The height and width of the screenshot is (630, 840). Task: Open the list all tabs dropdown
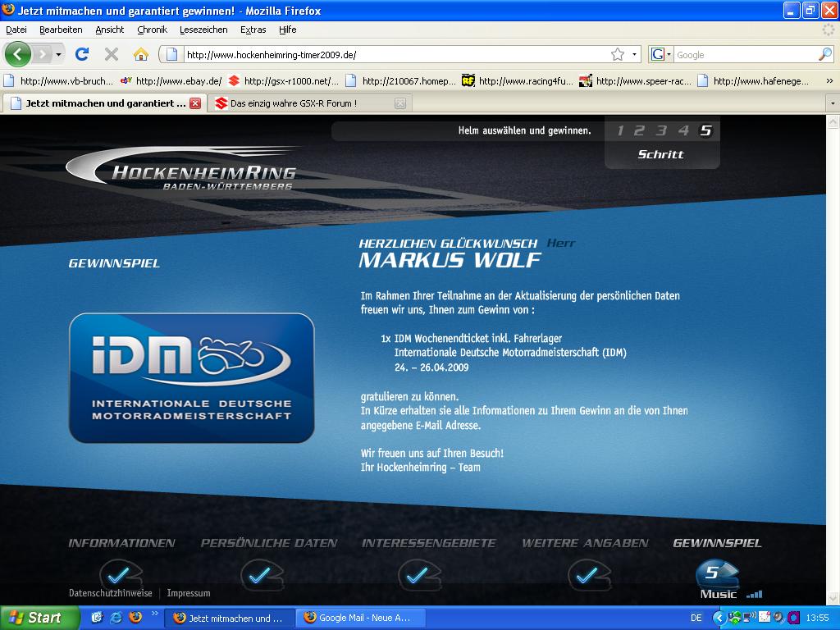[833, 103]
